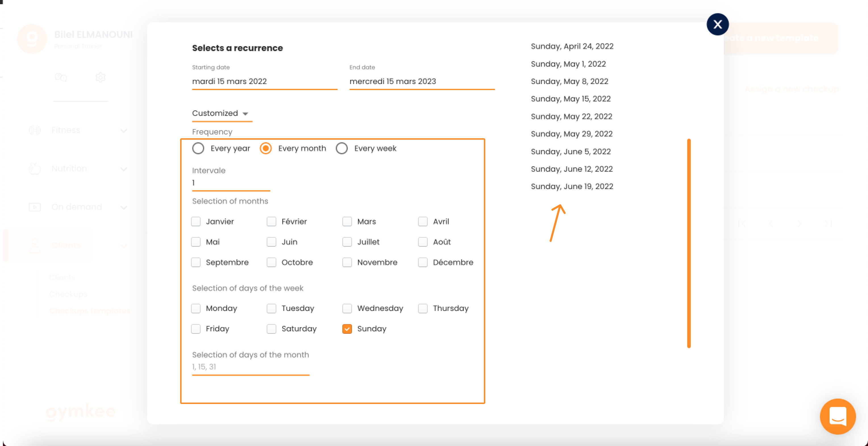The height and width of the screenshot is (446, 868).
Task: Click the On demand video icon
Action: pyautogui.click(x=35, y=207)
